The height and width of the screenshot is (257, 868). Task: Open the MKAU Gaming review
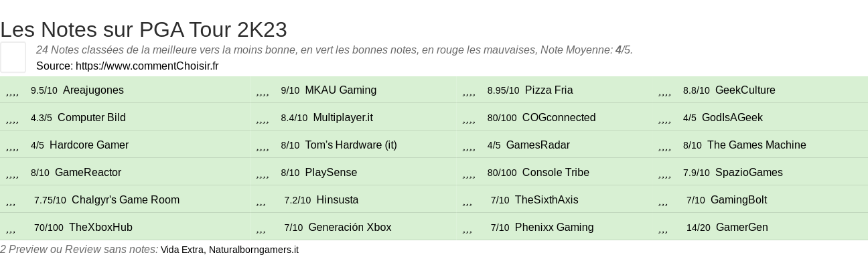pos(340,90)
